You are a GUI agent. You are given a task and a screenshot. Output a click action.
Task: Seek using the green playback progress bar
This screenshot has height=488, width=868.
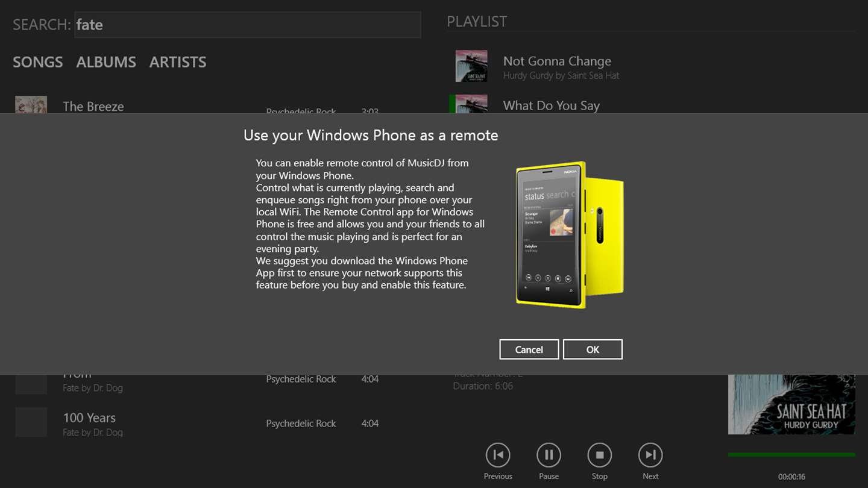[791, 455]
